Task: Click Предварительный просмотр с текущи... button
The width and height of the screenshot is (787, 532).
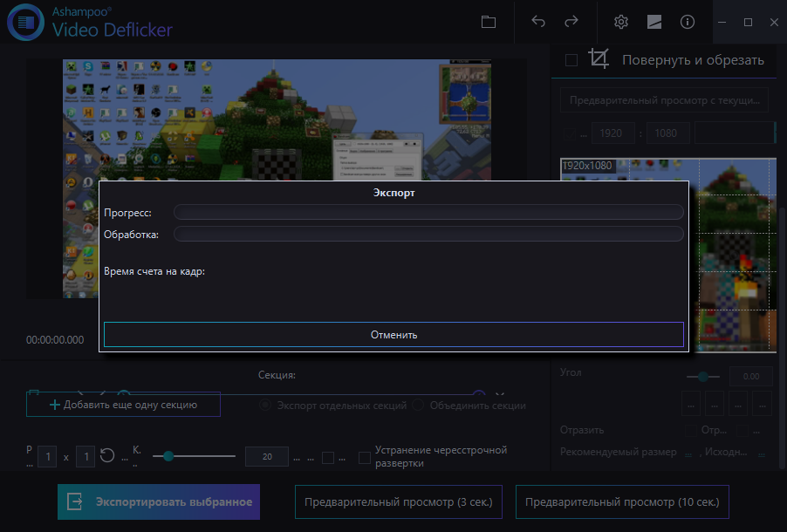Action: click(x=664, y=100)
